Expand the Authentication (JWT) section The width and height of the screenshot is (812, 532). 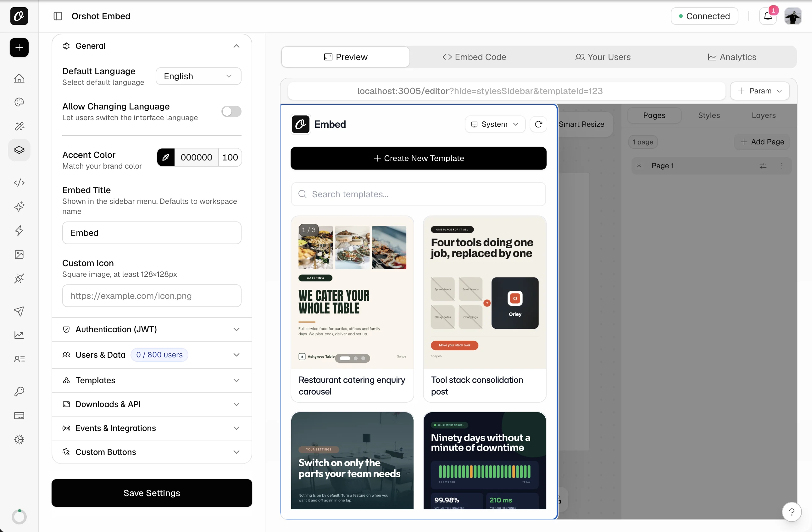152,329
